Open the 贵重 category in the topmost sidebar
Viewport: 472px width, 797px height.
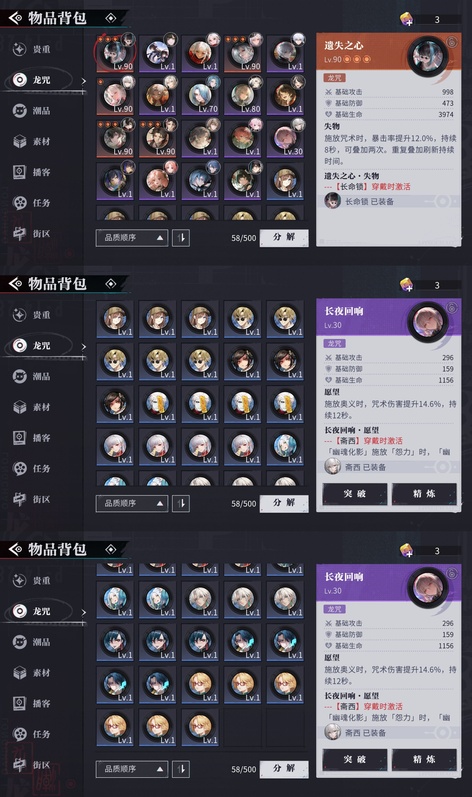coord(32,49)
